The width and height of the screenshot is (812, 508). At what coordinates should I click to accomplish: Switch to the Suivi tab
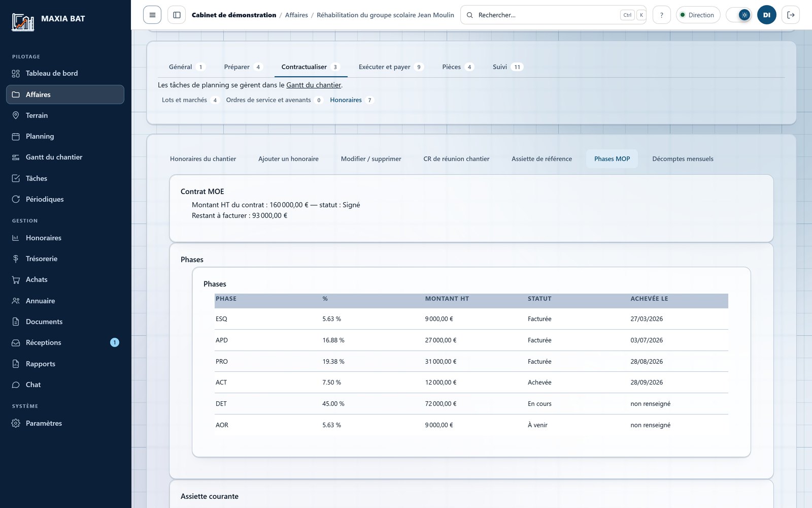coord(507,67)
